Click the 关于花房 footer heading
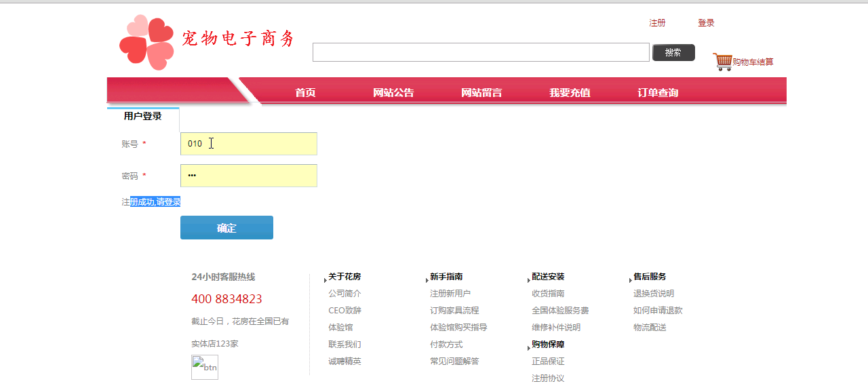This screenshot has width=868, height=390. (344, 277)
